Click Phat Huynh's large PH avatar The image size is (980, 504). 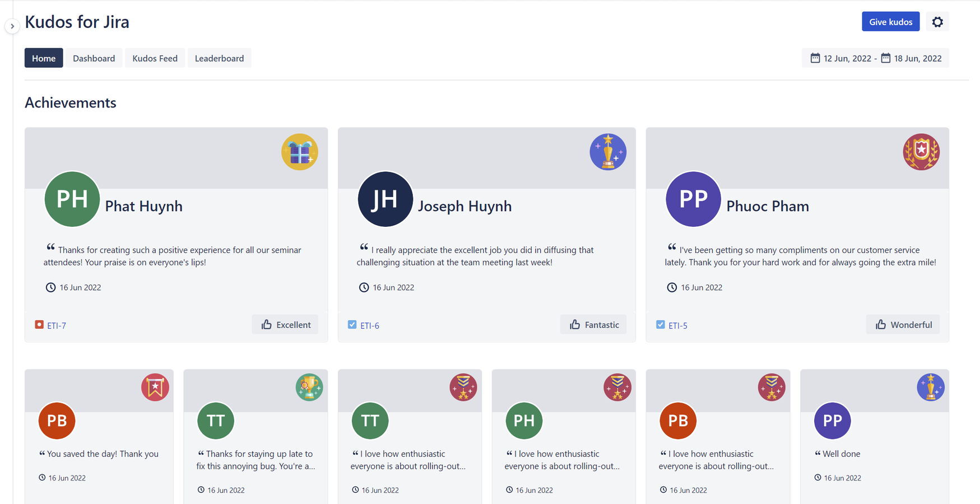pos(72,199)
